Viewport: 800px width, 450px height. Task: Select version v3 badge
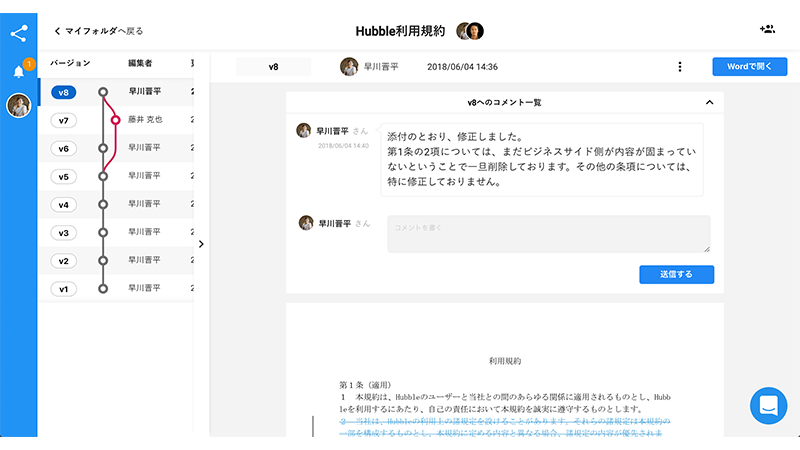[x=64, y=233]
